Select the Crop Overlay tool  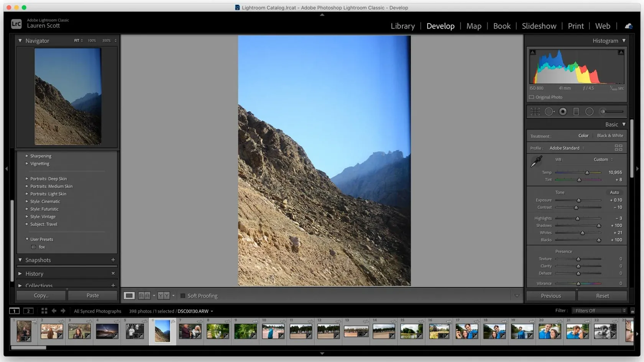[535, 111]
